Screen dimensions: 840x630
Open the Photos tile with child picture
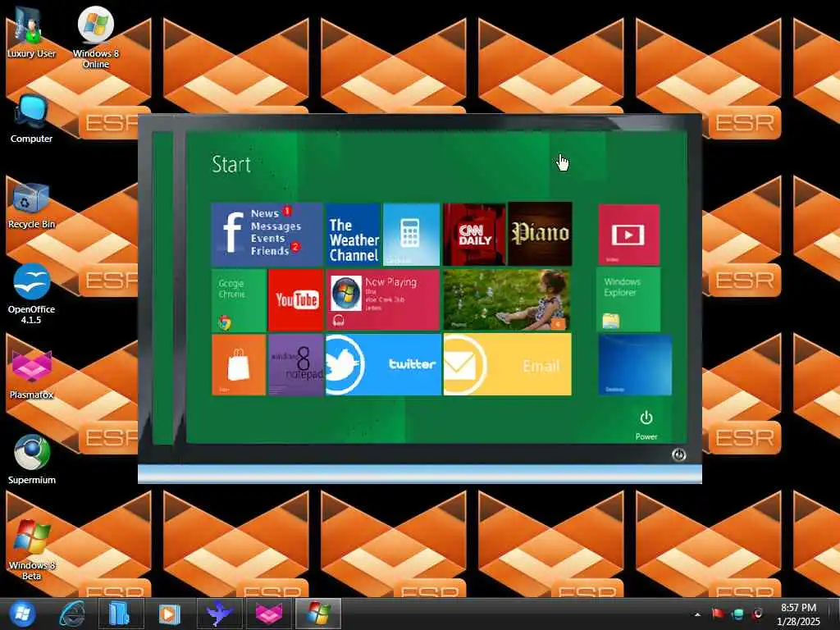[507, 300]
